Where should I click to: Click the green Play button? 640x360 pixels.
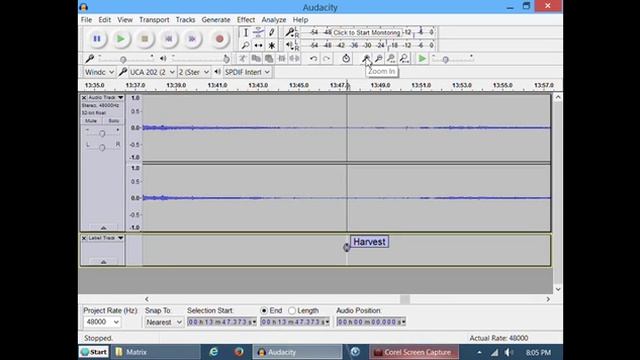tap(121, 39)
